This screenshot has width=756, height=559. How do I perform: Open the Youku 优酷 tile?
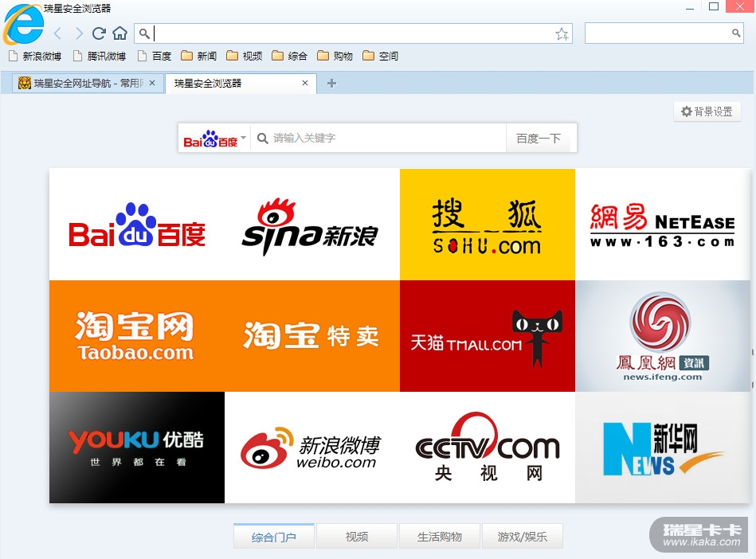(137, 448)
